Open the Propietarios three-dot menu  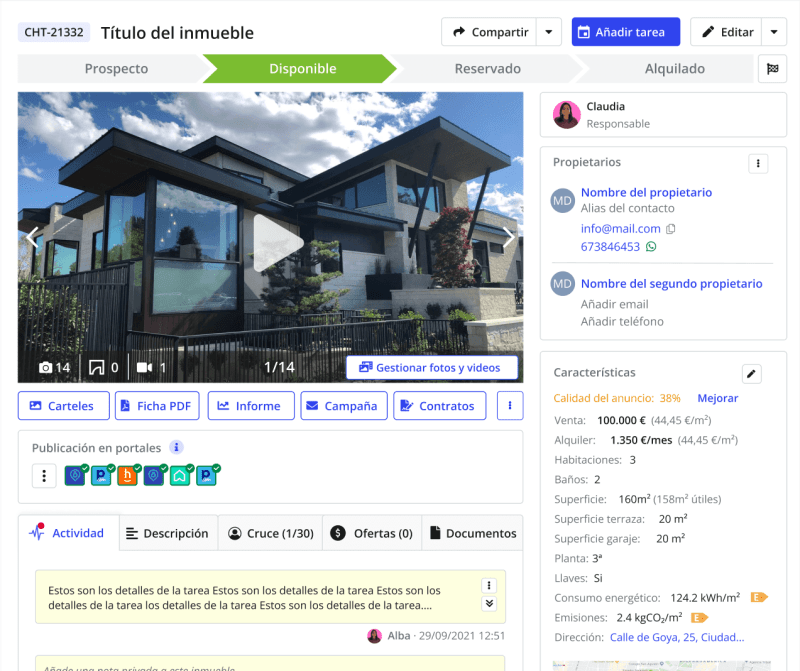(759, 163)
